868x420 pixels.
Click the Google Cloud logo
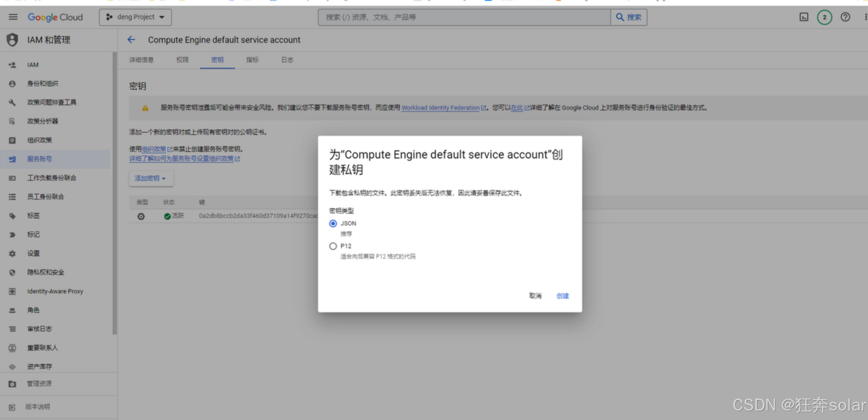[x=55, y=17]
